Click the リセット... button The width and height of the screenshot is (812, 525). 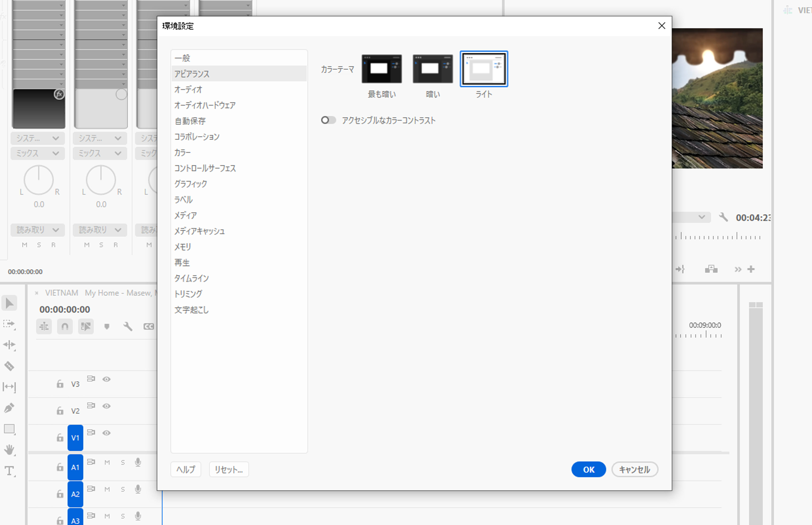coord(229,470)
